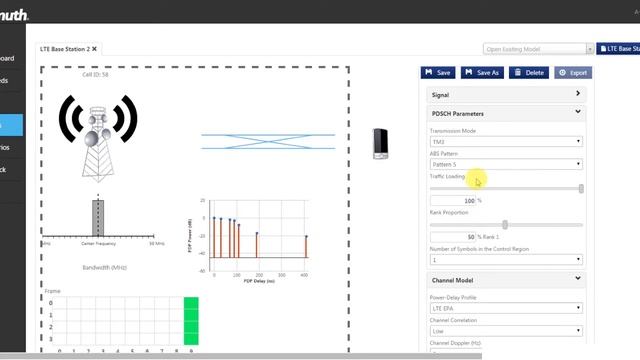Viewport: 640px width, 360px height.
Task: Click the gray bandwidth bar in spectrum
Action: pos(98,218)
